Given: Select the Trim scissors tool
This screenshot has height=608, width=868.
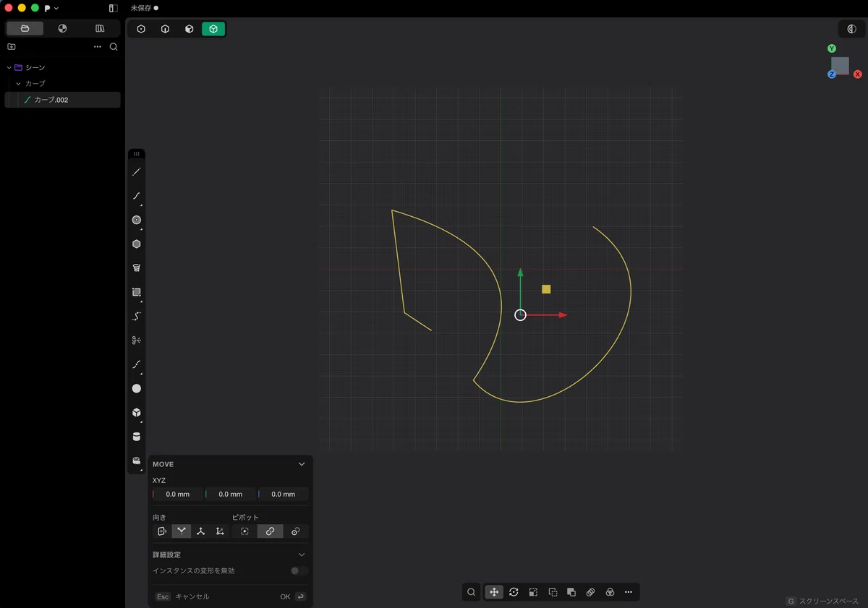Looking at the screenshot, I should [x=137, y=340].
